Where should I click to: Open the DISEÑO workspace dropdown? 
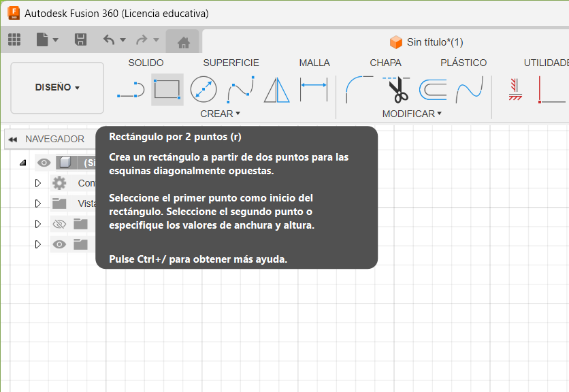57,88
